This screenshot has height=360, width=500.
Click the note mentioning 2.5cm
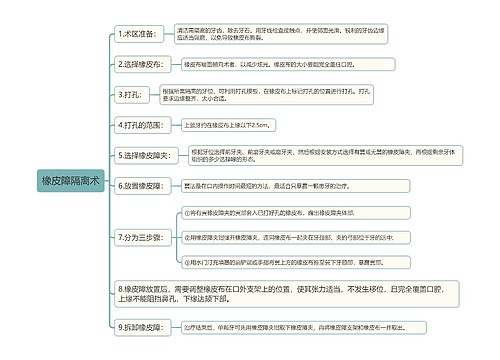click(228, 125)
